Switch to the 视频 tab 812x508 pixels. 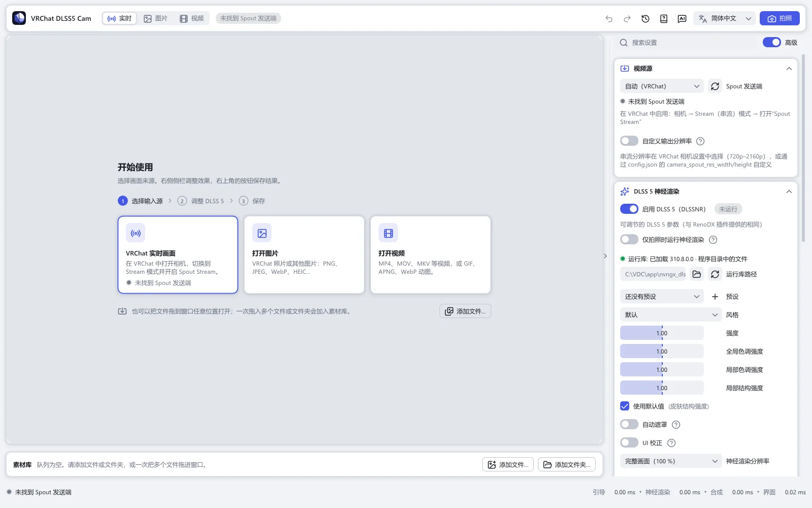(192, 18)
